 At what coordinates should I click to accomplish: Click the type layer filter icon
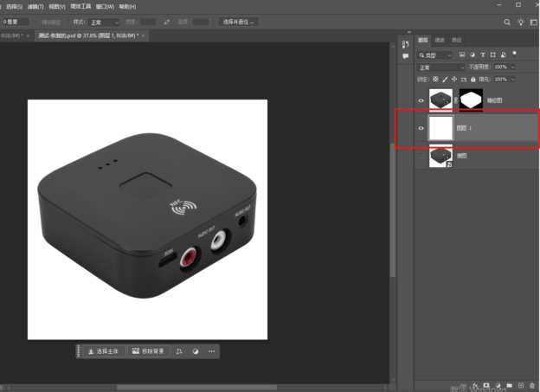coord(484,54)
